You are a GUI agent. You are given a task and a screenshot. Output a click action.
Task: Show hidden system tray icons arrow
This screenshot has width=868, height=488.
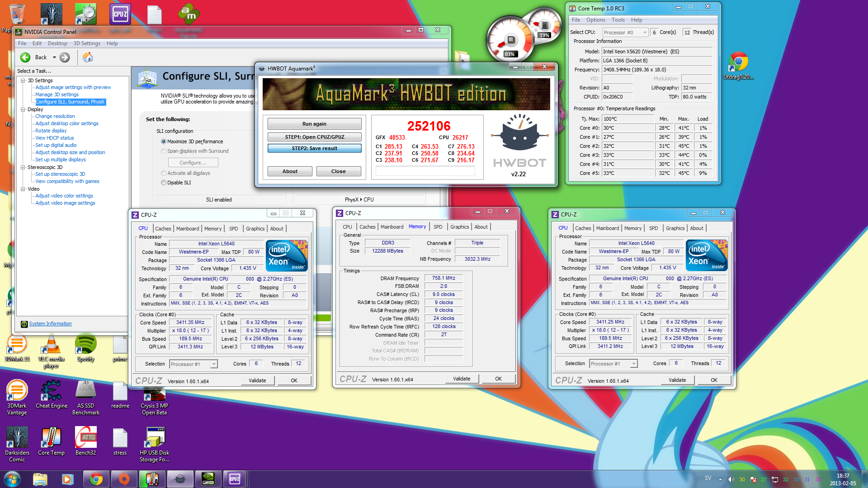720,479
